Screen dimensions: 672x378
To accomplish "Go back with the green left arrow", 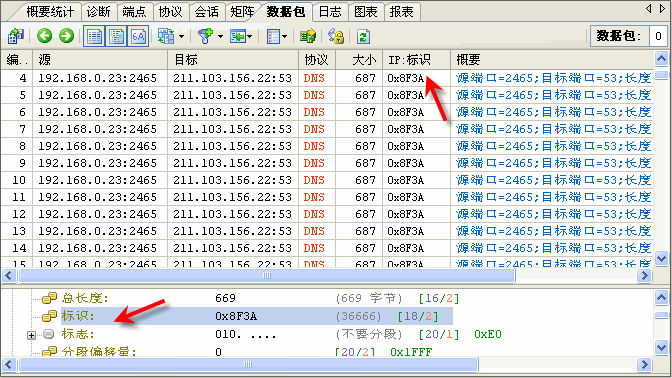I will [45, 36].
